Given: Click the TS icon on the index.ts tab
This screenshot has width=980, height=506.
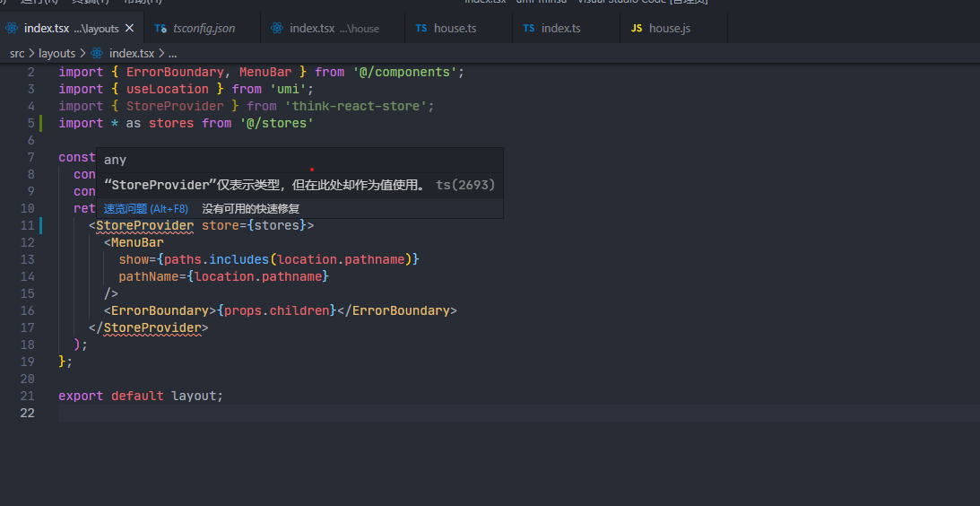Looking at the screenshot, I should click(529, 29).
